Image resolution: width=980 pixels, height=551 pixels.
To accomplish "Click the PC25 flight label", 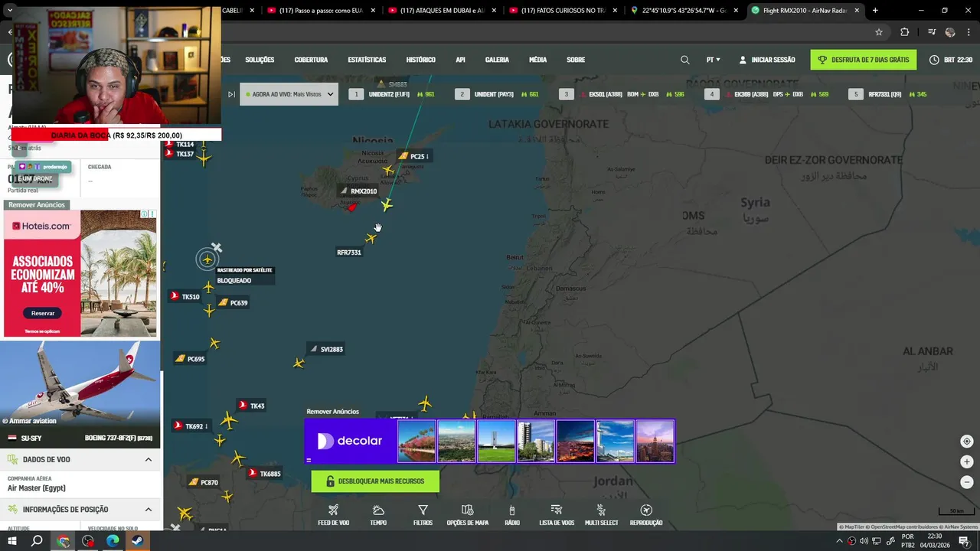I will 413,156.
